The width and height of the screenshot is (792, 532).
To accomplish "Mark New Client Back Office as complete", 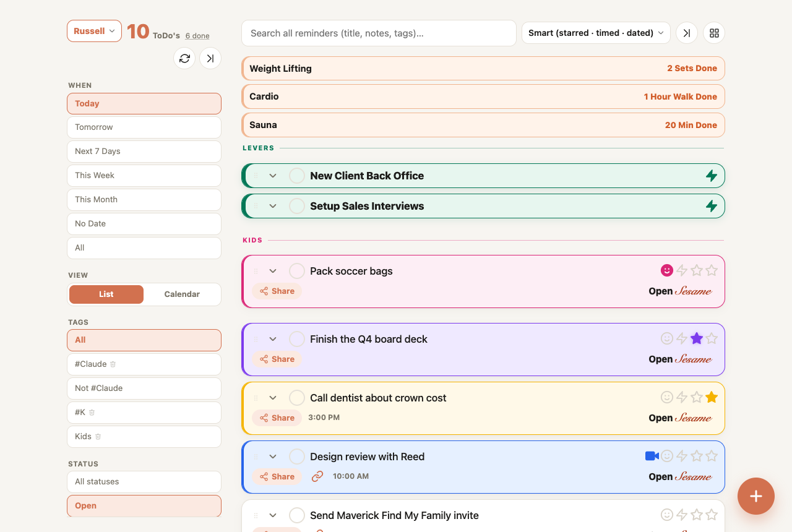I will [x=297, y=176].
